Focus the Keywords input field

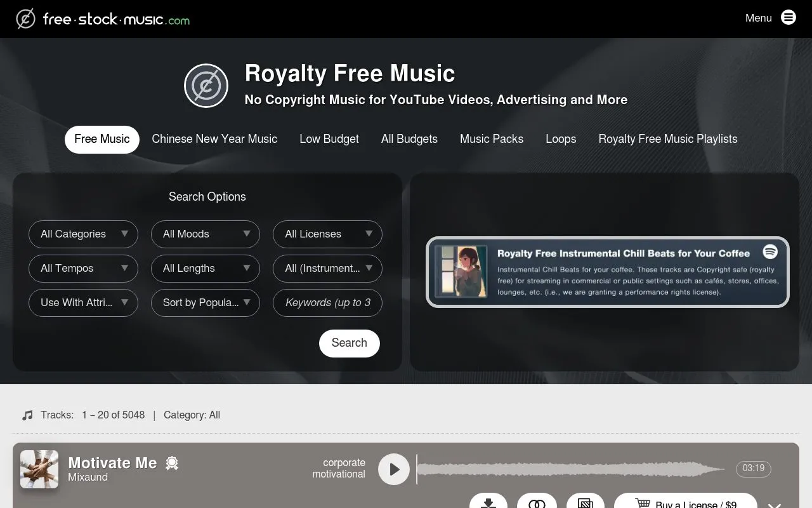coord(327,302)
